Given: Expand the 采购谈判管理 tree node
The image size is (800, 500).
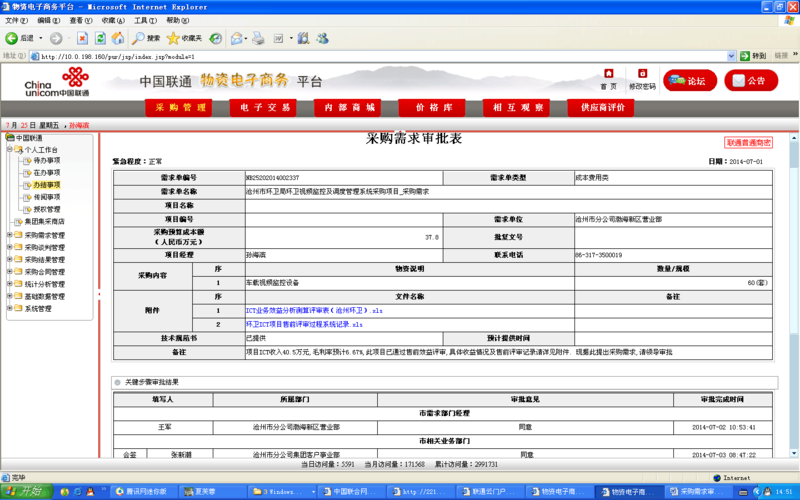Looking at the screenshot, I should [9, 247].
